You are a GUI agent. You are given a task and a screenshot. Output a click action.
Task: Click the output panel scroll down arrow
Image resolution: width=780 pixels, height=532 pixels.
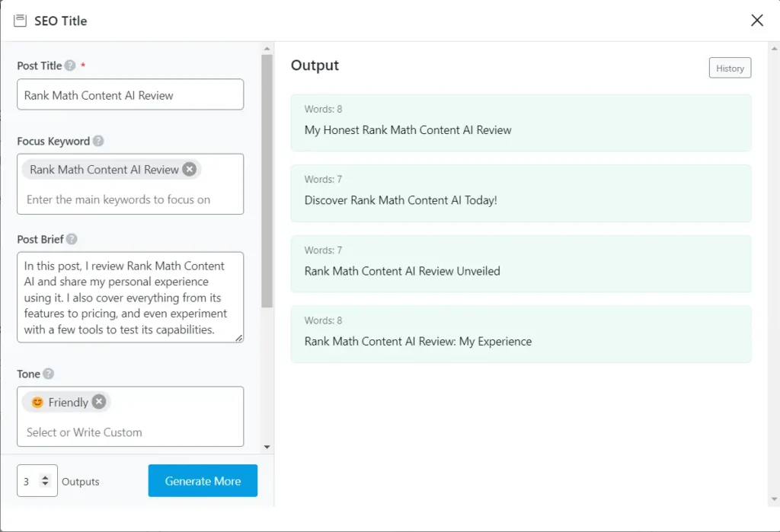tap(774, 499)
